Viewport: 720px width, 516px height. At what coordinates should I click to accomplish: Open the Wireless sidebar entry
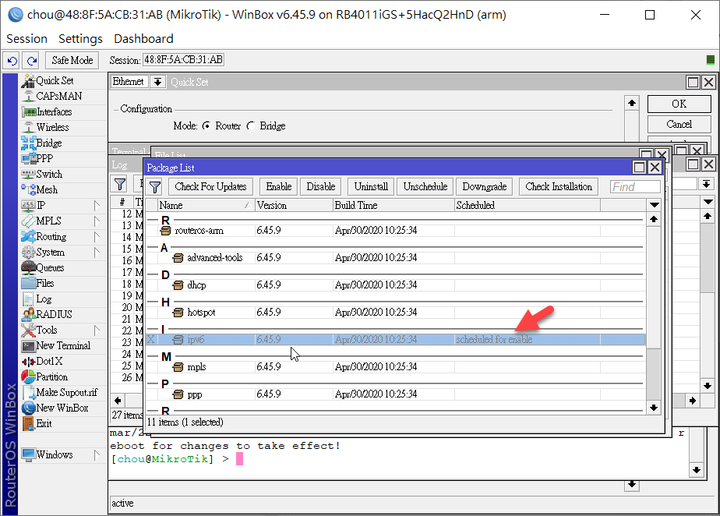coord(52,127)
